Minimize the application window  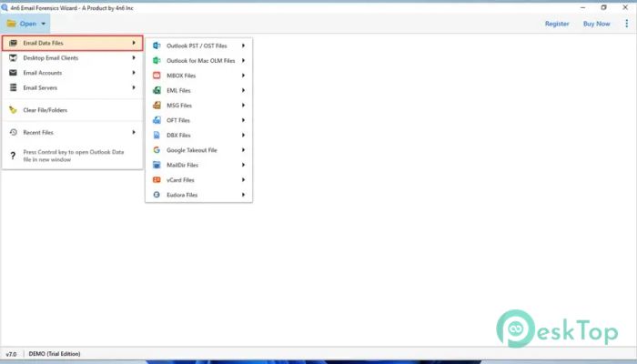click(x=582, y=7)
